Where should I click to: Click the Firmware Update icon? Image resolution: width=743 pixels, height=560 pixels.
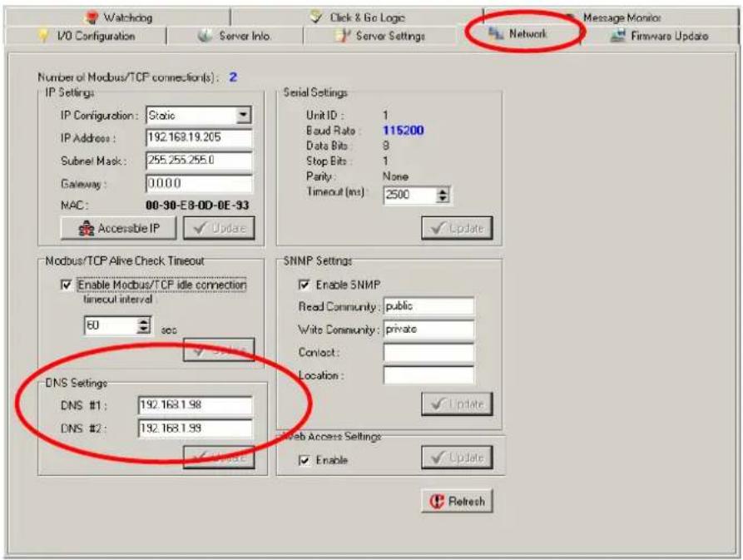(618, 36)
